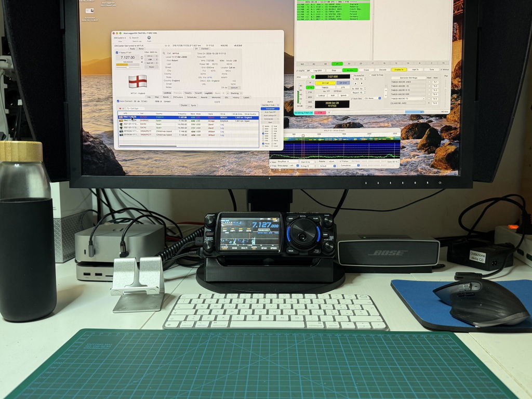The width and height of the screenshot is (532, 399).
Task: Open the VFO A dropdown in the radio panel
Action: pos(151,56)
